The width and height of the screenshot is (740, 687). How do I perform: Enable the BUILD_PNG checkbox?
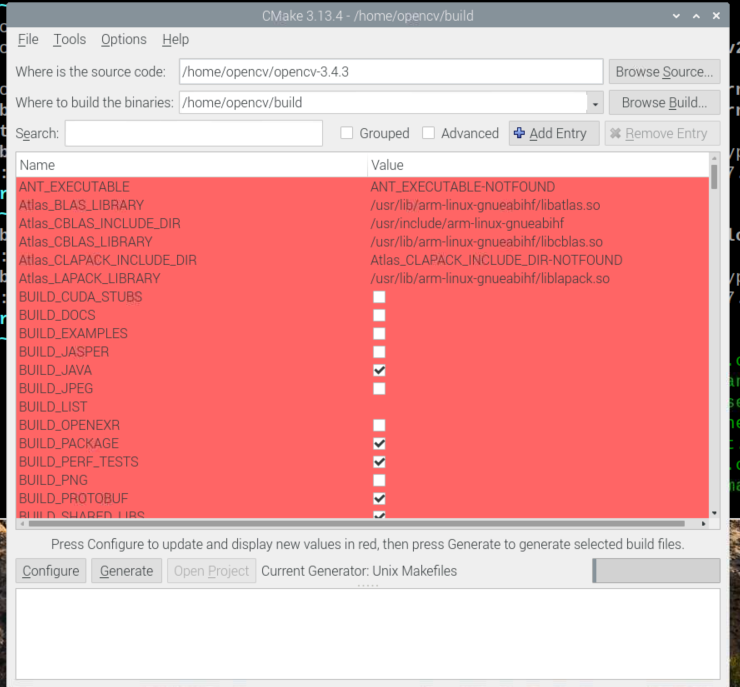click(x=379, y=480)
